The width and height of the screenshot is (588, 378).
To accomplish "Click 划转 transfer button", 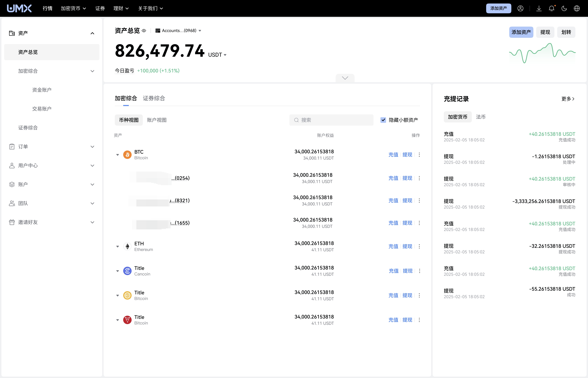I will coord(566,32).
